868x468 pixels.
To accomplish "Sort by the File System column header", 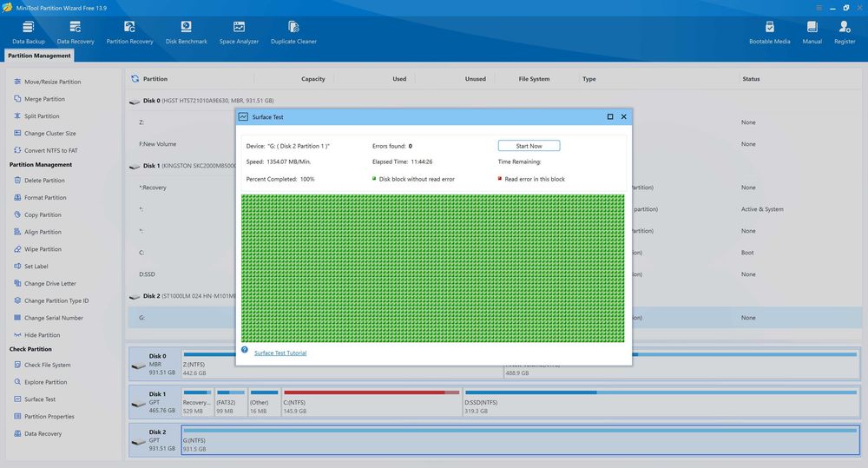I will coord(534,79).
